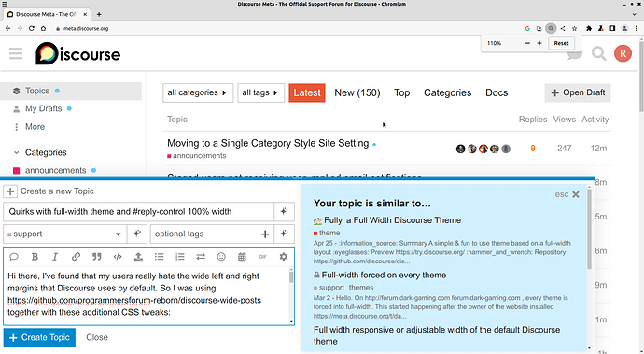Suggest category with sparkle icon
644x354 pixels.
pos(137,234)
